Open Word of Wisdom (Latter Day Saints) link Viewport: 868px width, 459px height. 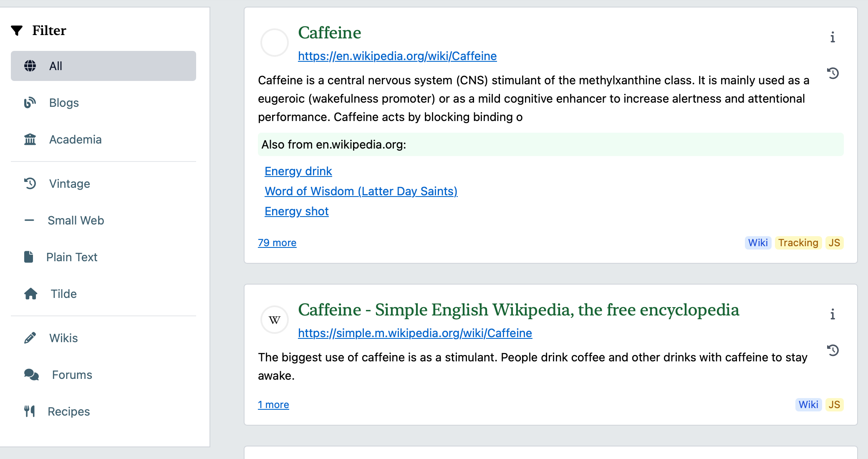coord(361,191)
